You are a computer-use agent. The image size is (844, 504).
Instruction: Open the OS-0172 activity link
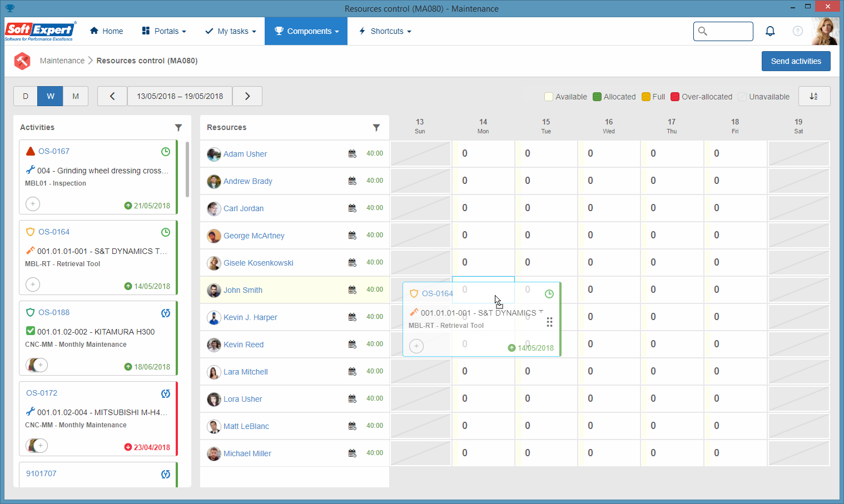(42, 393)
